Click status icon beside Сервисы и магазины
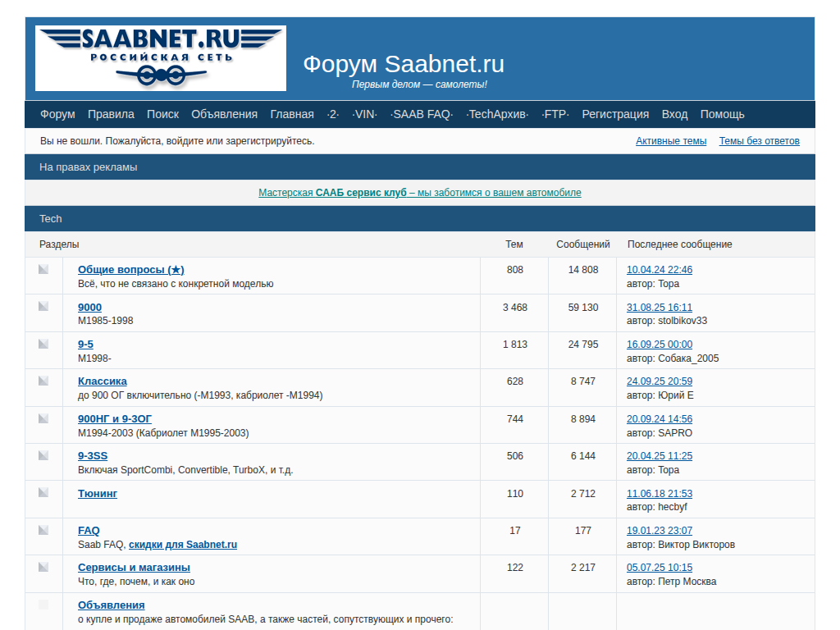Screen dimensions: 840x630 [43, 567]
